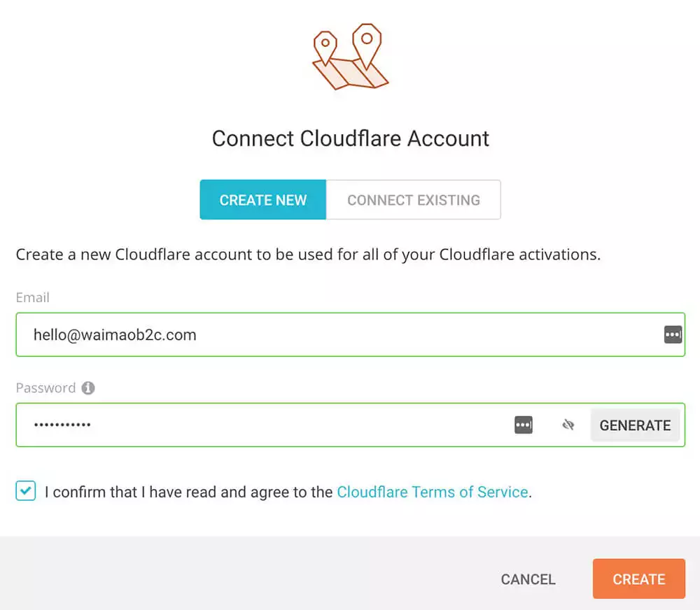Dismiss the dialog with CANCEL
This screenshot has width=700, height=610.
click(x=528, y=579)
